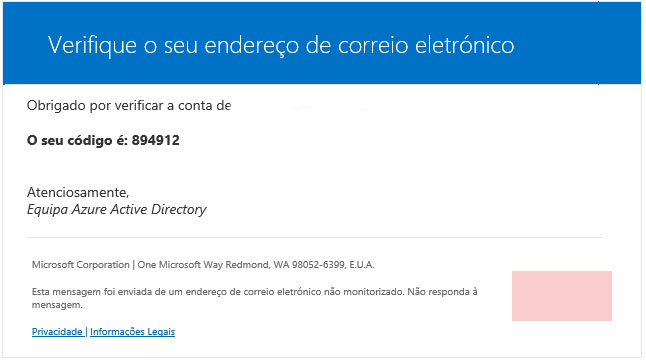Click the text Obrigado por verificar a conta
The width and height of the screenshot is (646, 360).
click(x=129, y=106)
